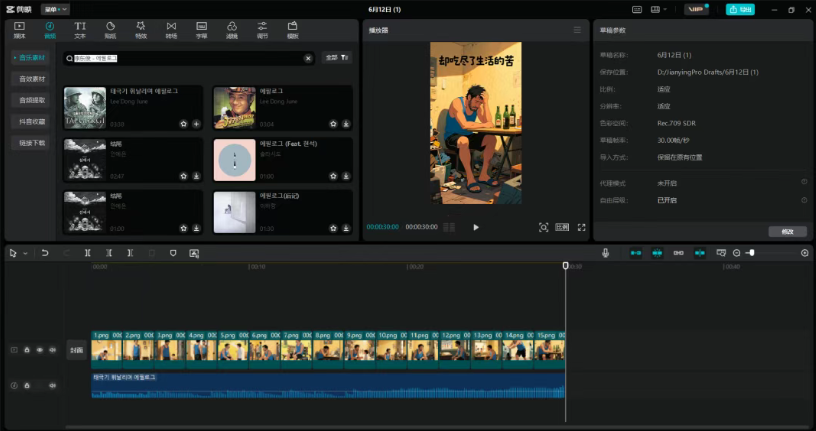This screenshot has height=431, width=816.
Task: Expand the selection tool mode arrow
Action: (x=25, y=253)
